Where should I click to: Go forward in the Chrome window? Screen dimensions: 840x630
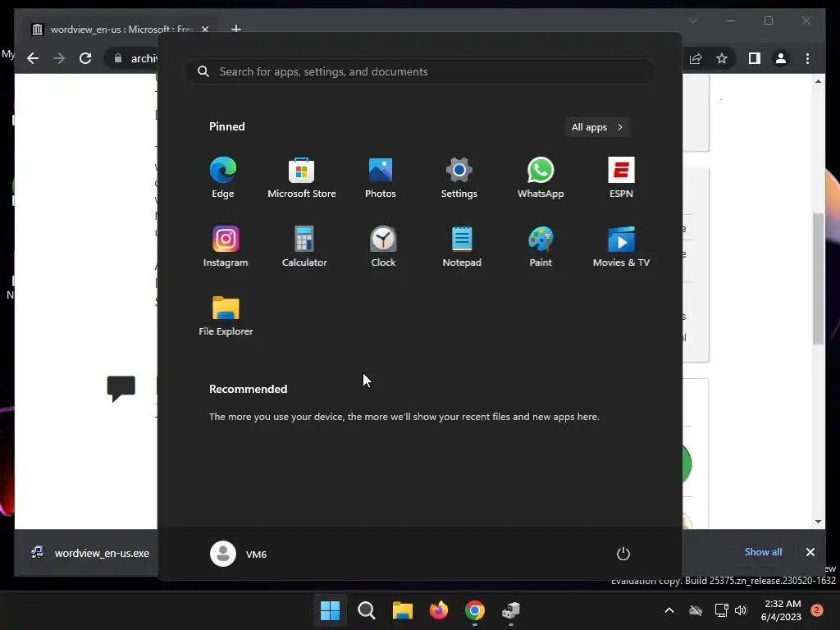[59, 58]
